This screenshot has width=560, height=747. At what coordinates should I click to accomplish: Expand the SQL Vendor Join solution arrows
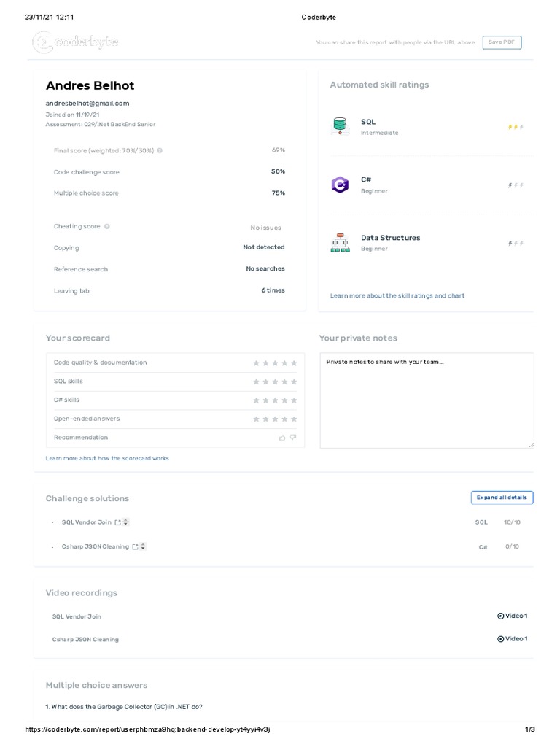[x=126, y=522]
